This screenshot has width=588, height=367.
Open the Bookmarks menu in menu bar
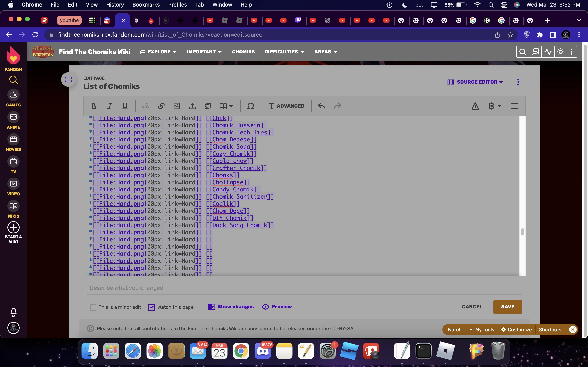(146, 5)
